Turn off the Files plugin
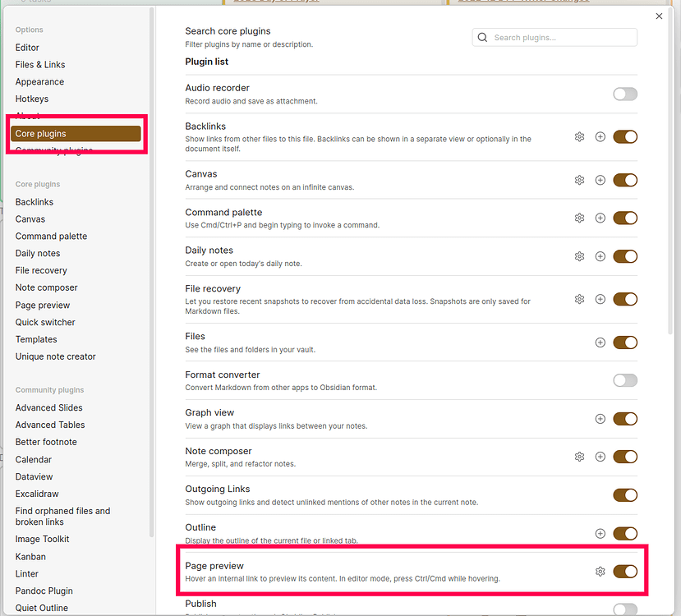This screenshot has width=681, height=616. click(625, 342)
